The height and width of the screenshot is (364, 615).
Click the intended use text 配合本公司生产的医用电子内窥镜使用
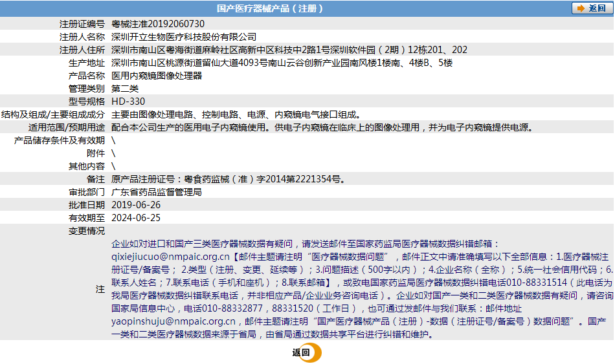pos(323,127)
